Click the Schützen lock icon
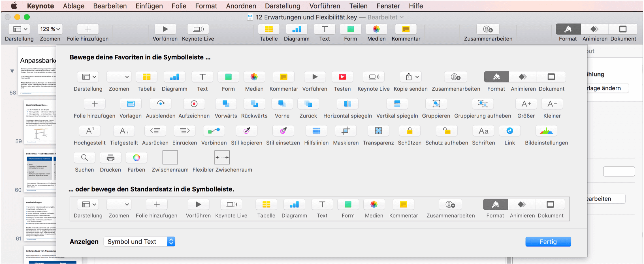The width and height of the screenshot is (644, 264). (x=410, y=131)
